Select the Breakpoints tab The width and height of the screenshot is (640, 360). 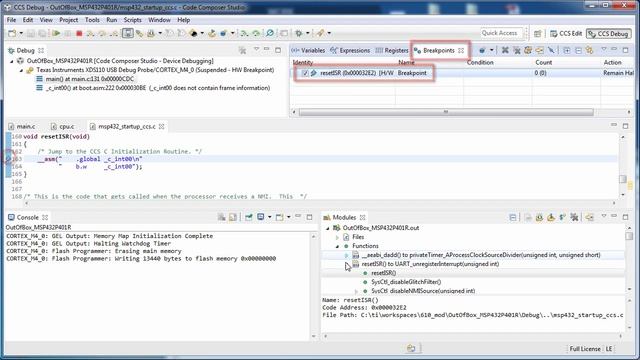438,50
